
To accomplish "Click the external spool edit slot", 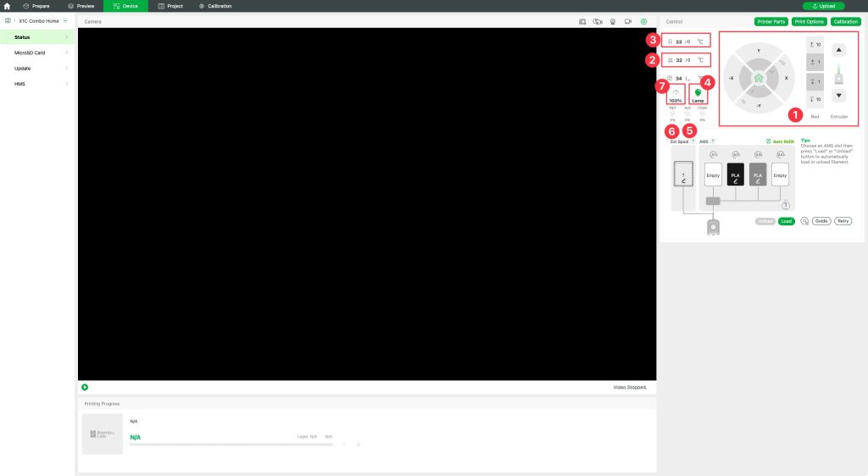I will click(x=682, y=174).
